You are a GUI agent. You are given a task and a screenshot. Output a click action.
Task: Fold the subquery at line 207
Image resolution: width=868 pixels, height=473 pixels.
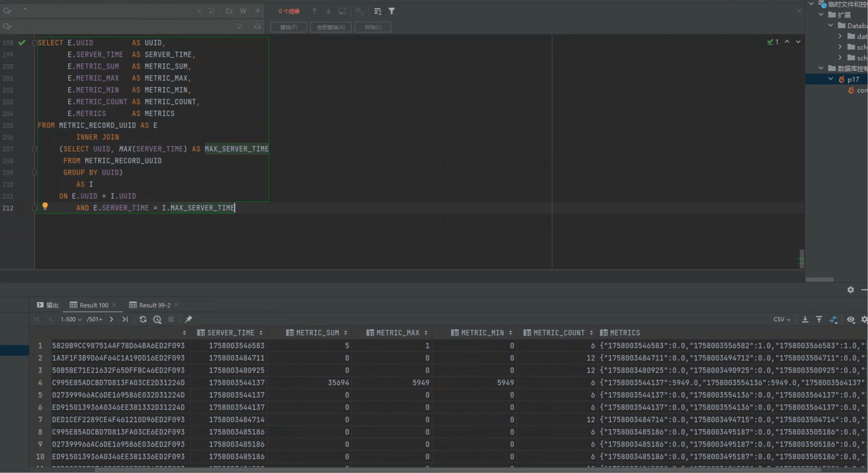34,149
